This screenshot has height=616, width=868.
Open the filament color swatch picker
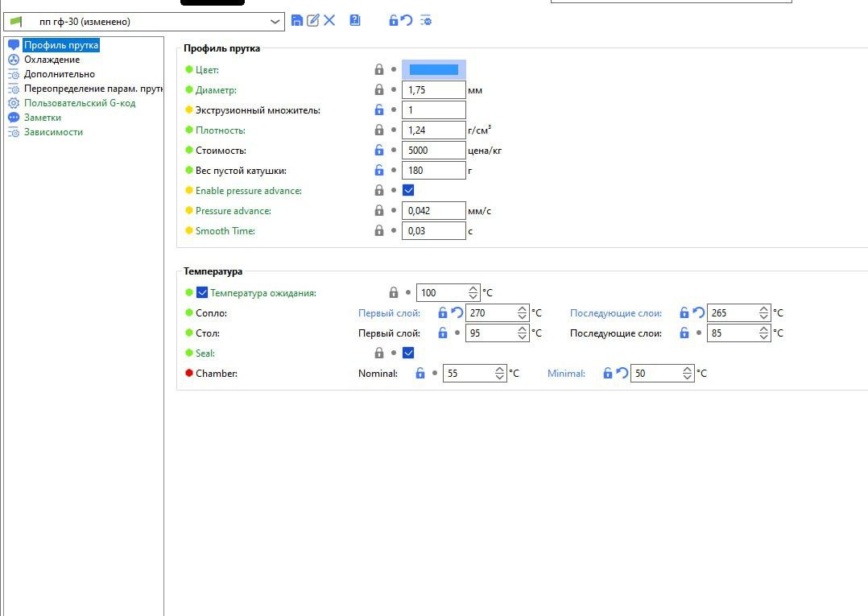pyautogui.click(x=433, y=70)
